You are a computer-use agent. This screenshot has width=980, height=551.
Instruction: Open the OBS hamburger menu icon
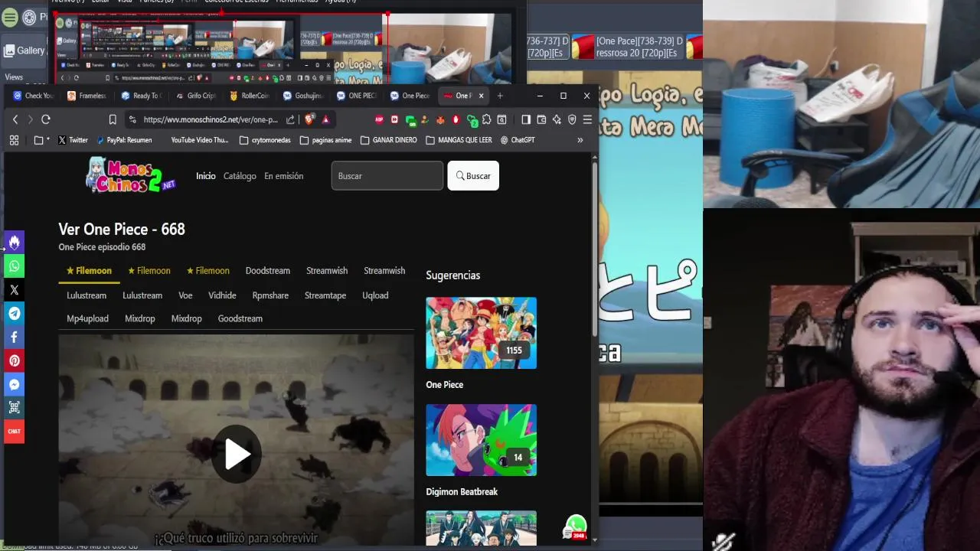[x=9, y=17]
